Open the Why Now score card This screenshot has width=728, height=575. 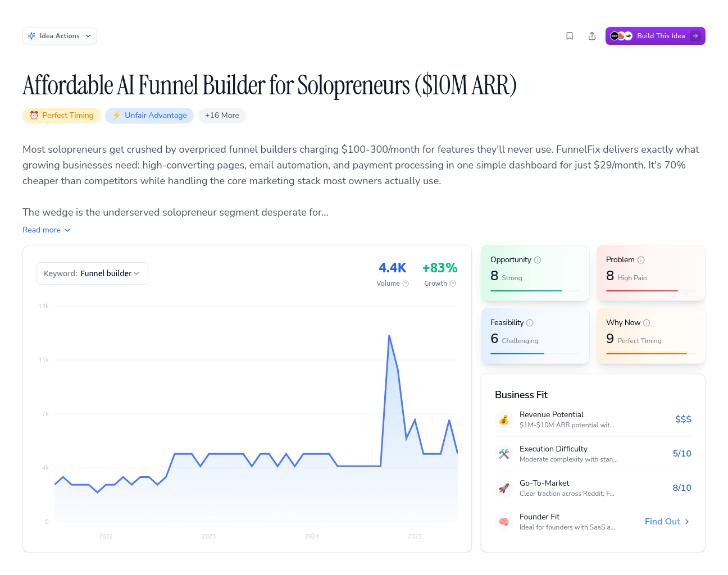click(651, 336)
